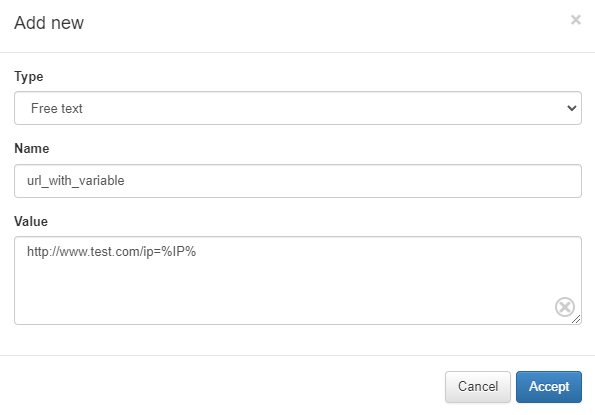Accept the new custom field

click(549, 387)
